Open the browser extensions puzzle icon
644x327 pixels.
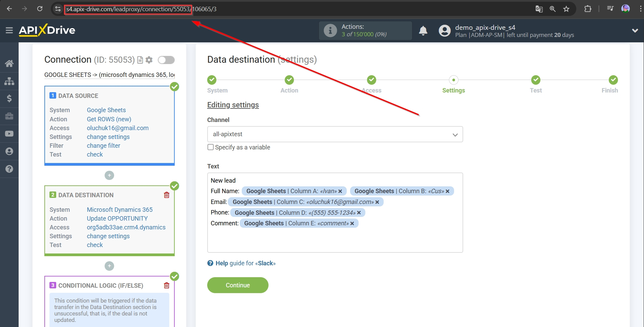click(x=588, y=9)
